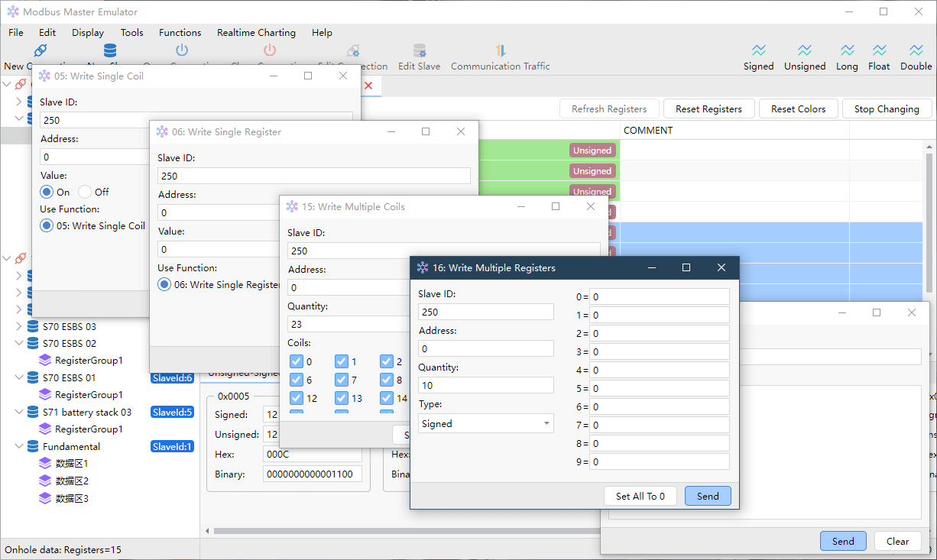
Task: Select the Signed display format icon
Action: tap(758, 50)
